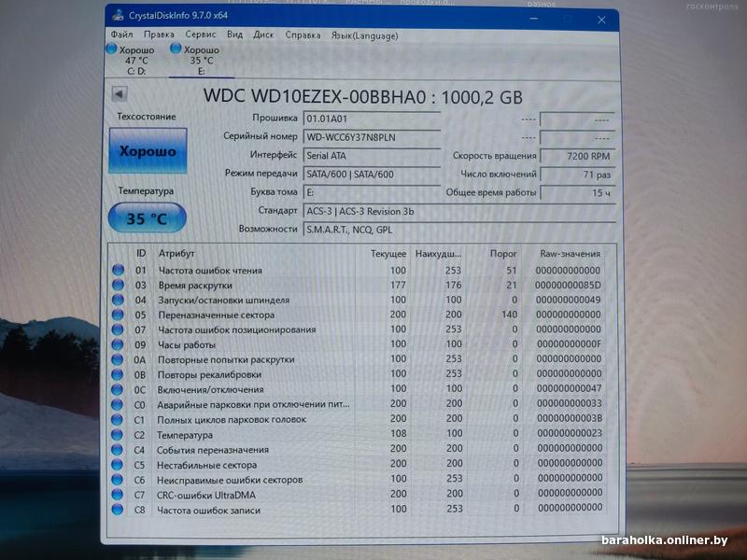
Task: Click the Возможности field S.M.A.R.T., NCQ, GPL
Action: click(458, 230)
